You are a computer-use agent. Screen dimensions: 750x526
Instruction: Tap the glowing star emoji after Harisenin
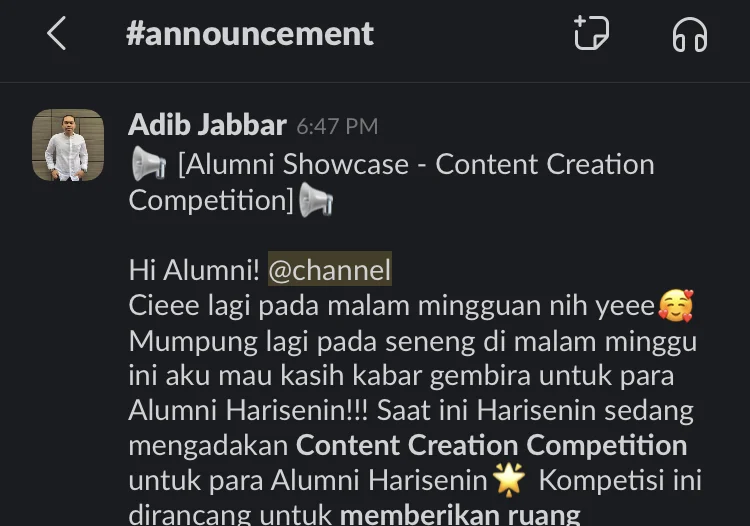coord(508,479)
